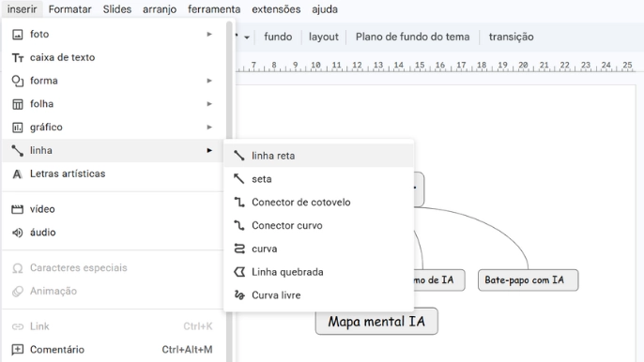This screenshot has width=644, height=362.
Task: Open the Formatar menu
Action: pos(69,9)
